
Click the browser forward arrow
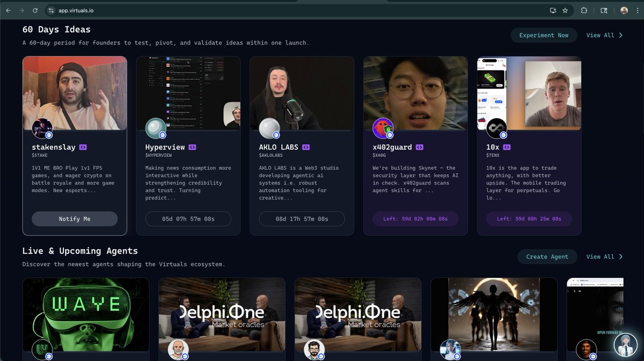[x=21, y=10]
